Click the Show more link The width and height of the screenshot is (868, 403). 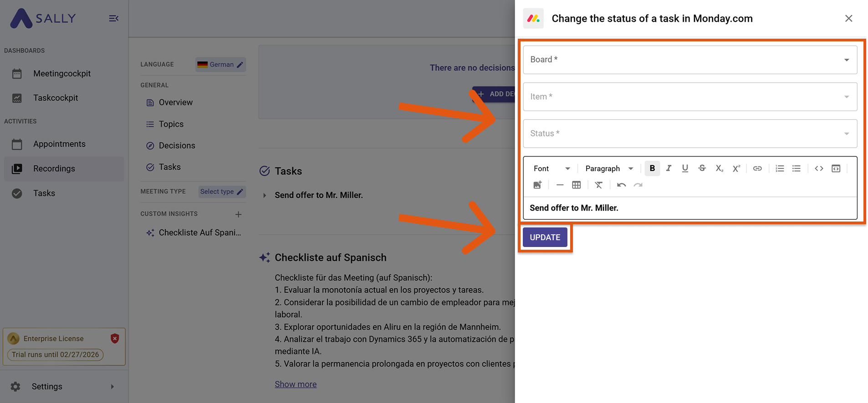tap(296, 384)
